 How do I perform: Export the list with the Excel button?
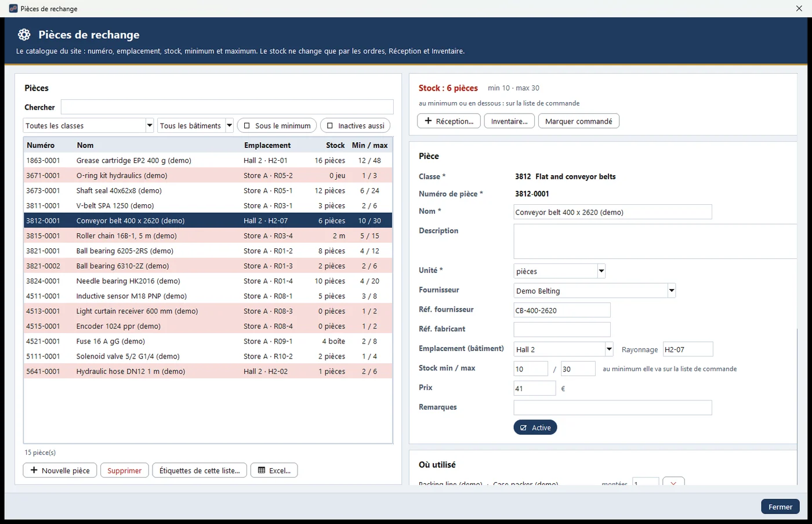[274, 471]
